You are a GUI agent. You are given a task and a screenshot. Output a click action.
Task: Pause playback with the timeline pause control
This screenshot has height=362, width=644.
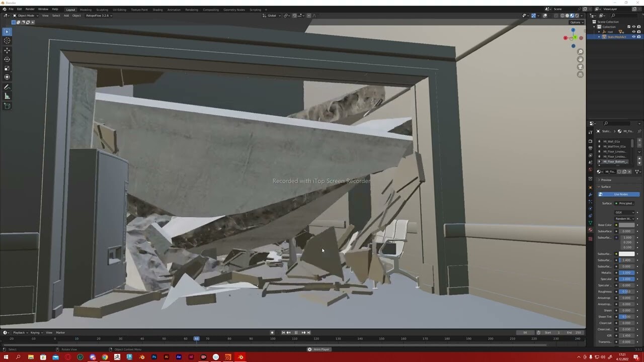pos(296,332)
